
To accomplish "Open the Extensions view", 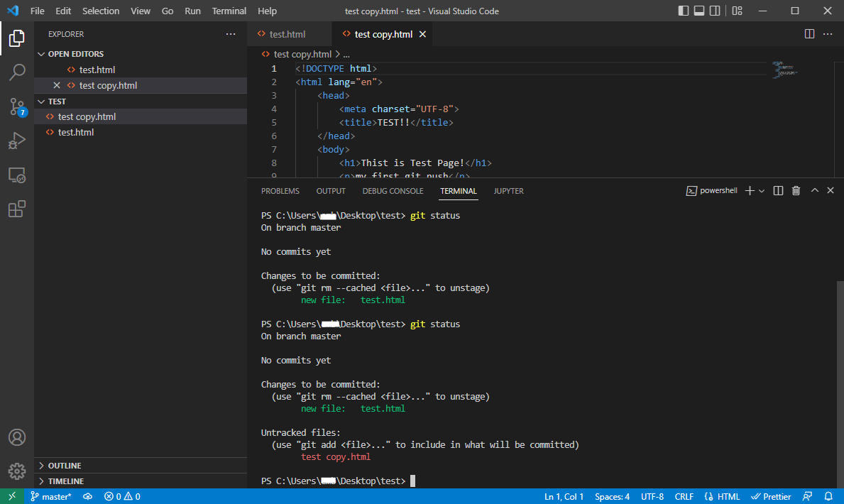I will (17, 209).
